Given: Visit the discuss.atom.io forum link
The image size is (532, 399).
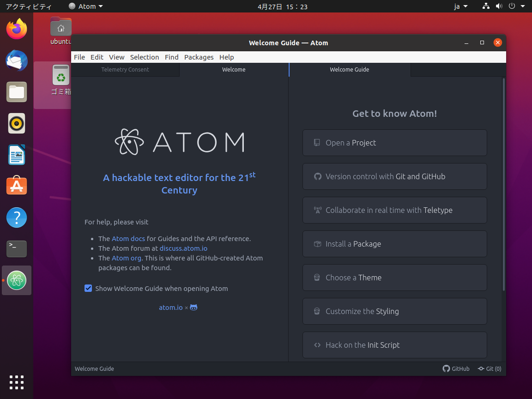Looking at the screenshot, I should (183, 248).
